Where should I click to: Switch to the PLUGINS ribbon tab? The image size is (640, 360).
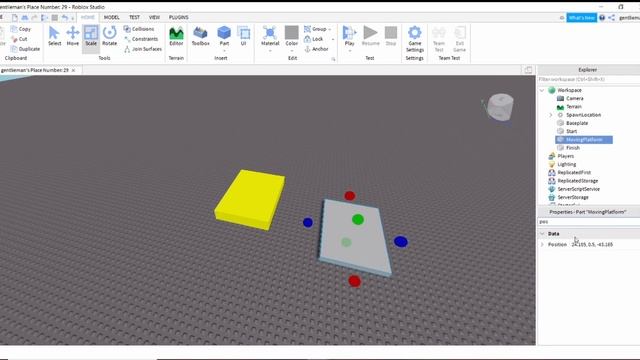[178, 18]
